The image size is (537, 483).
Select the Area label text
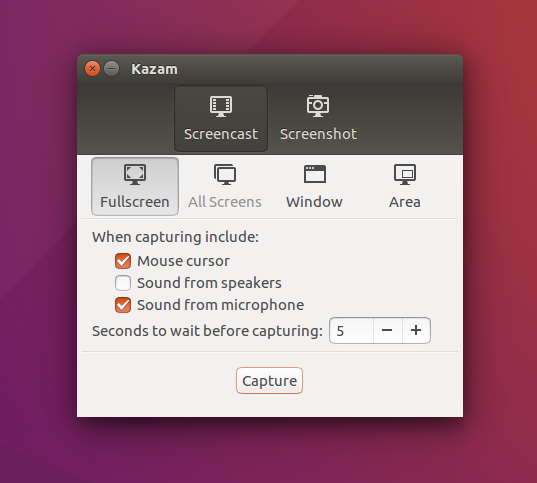point(405,202)
